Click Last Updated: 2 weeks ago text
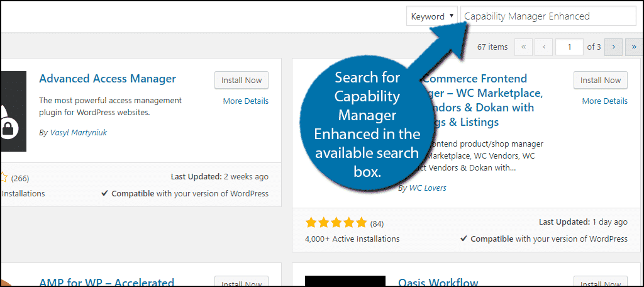The width and height of the screenshot is (644, 287). 219,177
